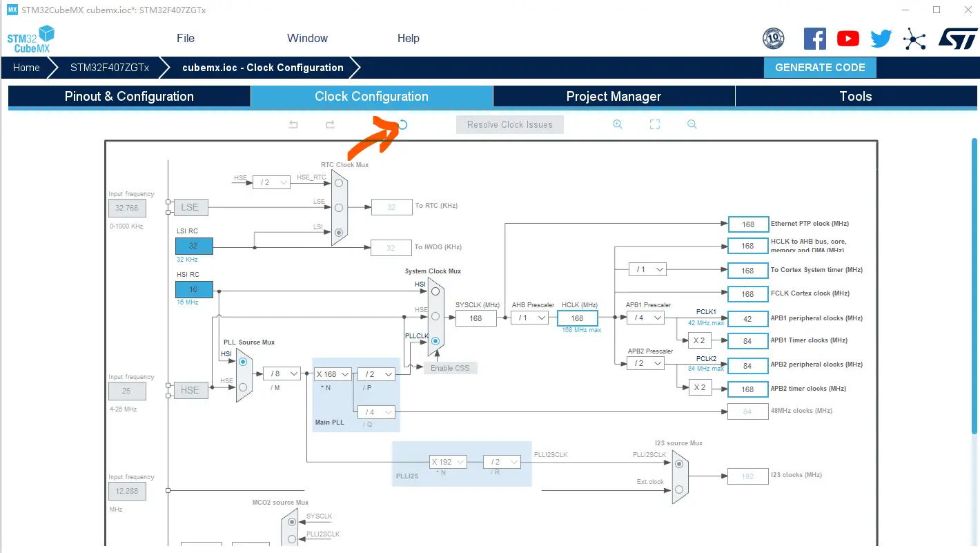Choose HSE as the PLL Source Mux input
This screenshot has height=553, width=980.
[x=243, y=387]
